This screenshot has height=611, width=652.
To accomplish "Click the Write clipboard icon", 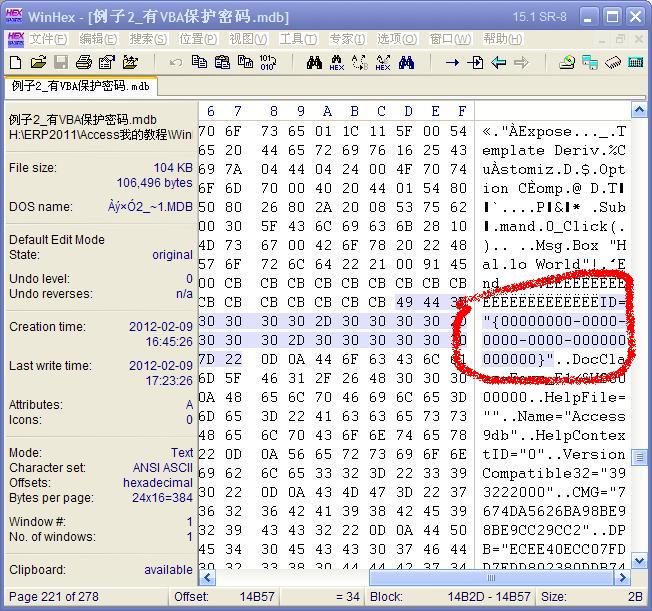I will 245,63.
